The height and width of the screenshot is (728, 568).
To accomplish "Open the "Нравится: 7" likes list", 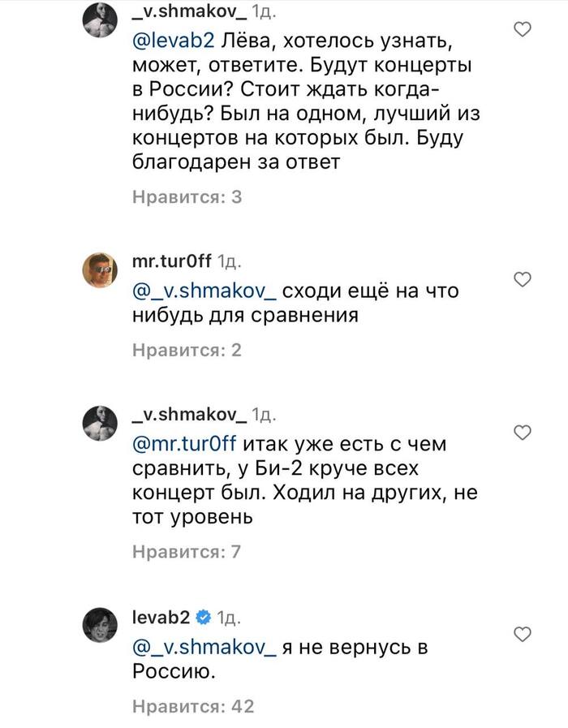I will point(187,552).
